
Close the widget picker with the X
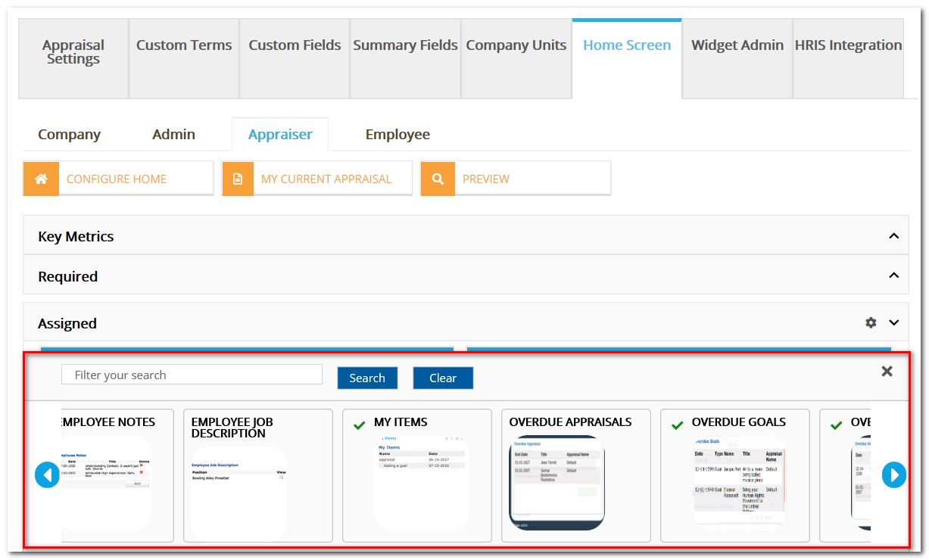(x=887, y=371)
